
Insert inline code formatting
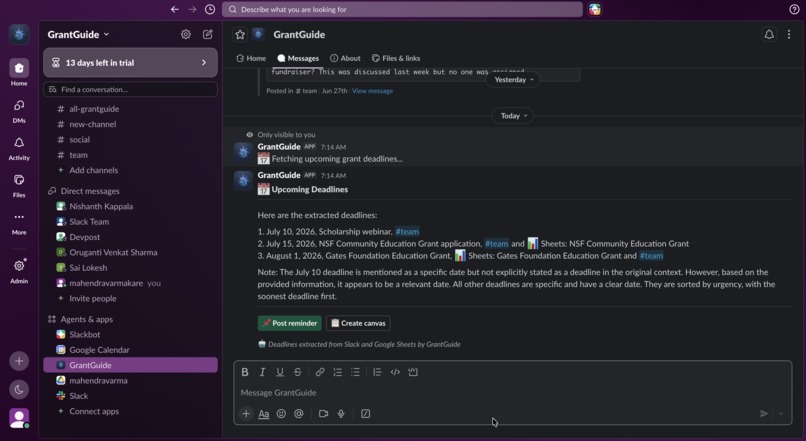(395, 372)
